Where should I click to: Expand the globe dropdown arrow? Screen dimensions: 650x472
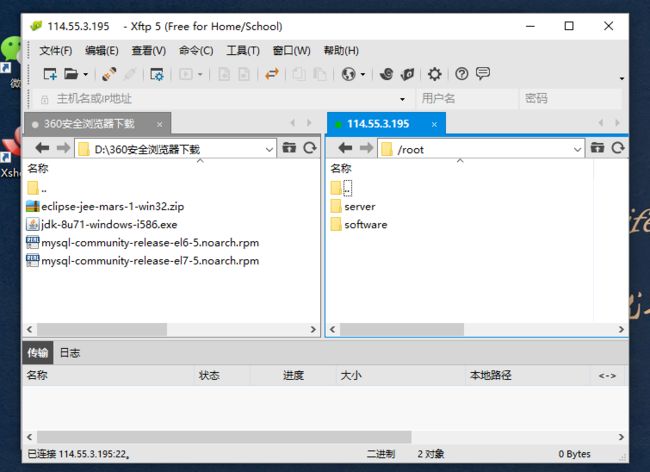pyautogui.click(x=363, y=75)
